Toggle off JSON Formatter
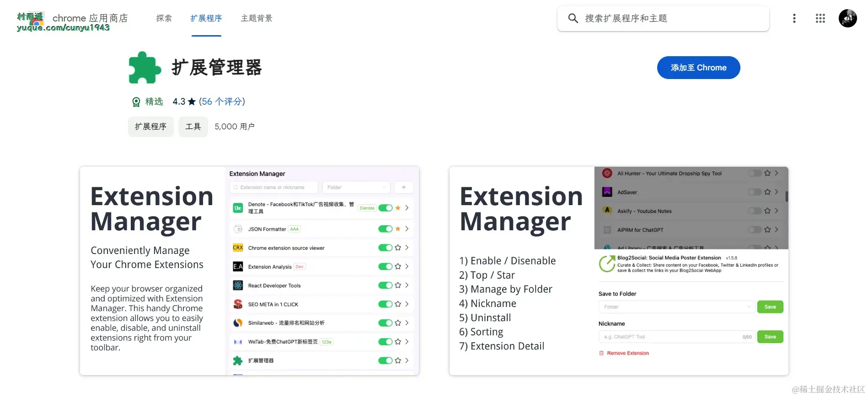The height and width of the screenshot is (397, 868). coord(386,229)
